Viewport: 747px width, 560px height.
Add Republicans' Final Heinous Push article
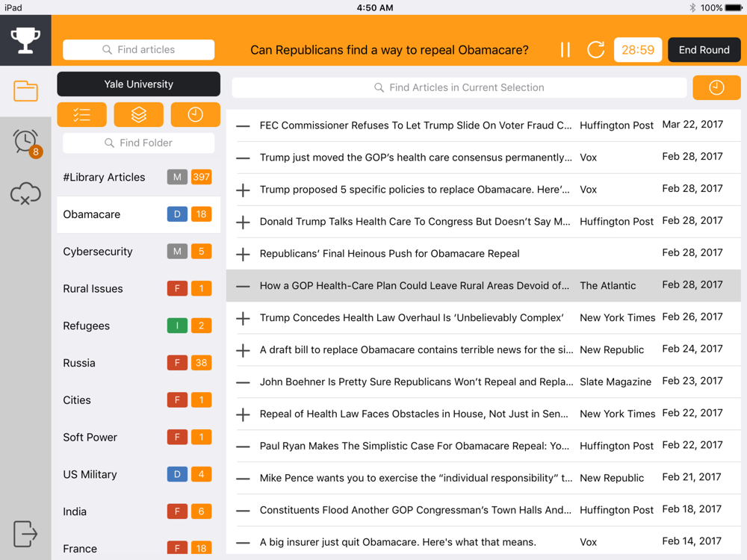pyautogui.click(x=243, y=255)
